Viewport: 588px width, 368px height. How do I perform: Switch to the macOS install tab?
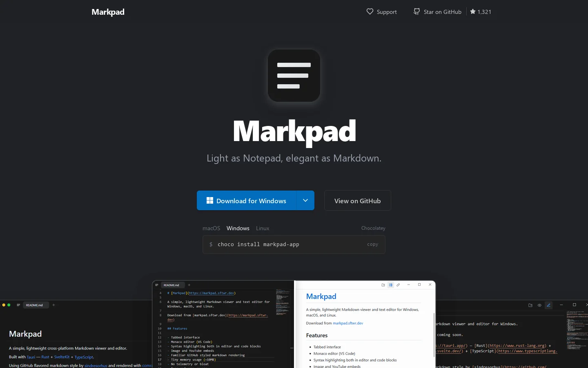[211, 228]
